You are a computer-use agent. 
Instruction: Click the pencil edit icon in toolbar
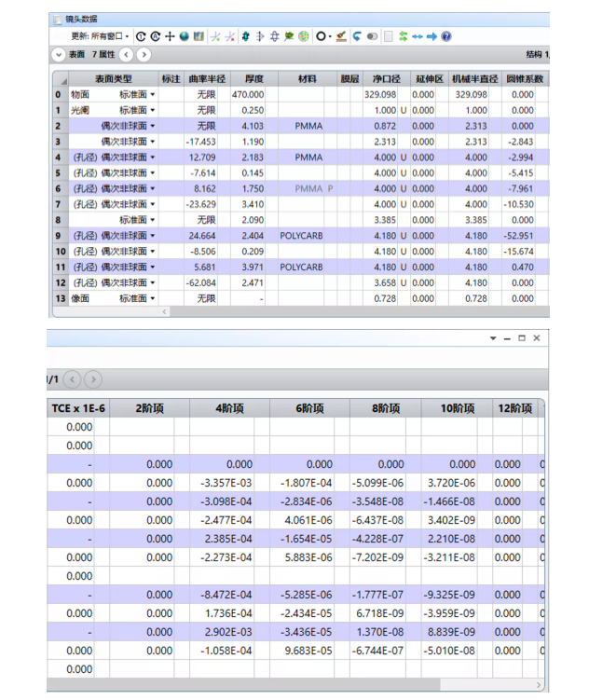pos(341,36)
